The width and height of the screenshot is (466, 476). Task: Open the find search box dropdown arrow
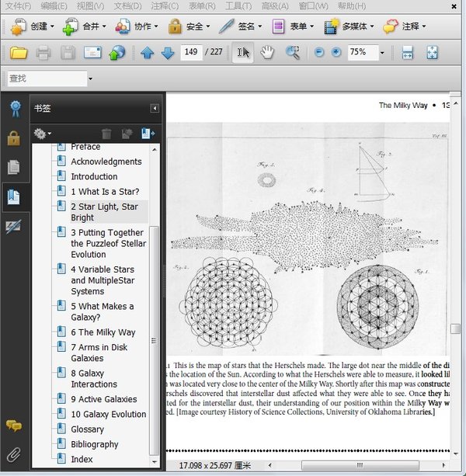point(91,78)
